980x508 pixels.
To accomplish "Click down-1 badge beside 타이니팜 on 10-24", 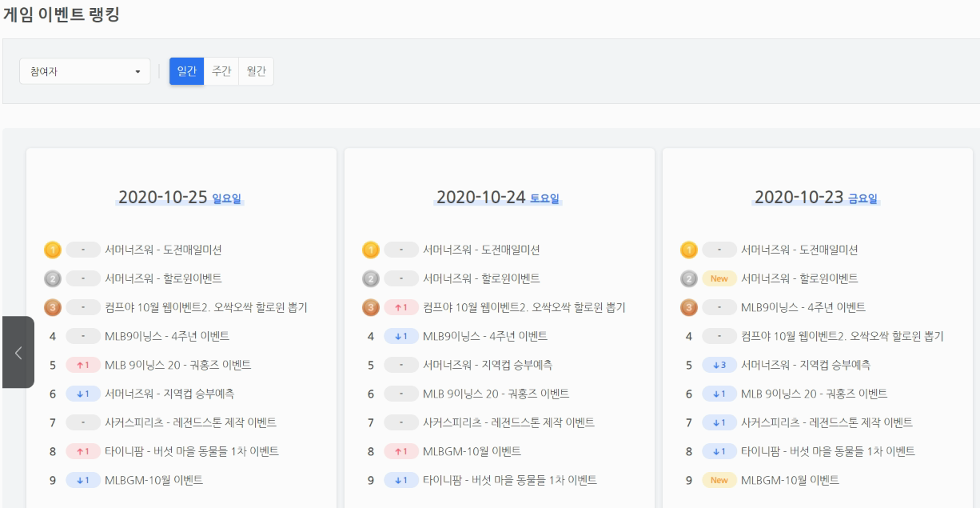I will 401,480.
